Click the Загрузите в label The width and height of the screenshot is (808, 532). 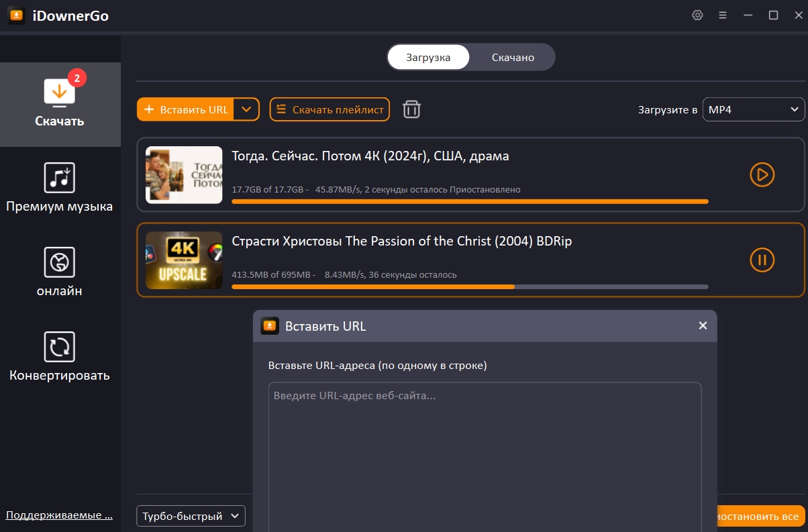coord(667,110)
